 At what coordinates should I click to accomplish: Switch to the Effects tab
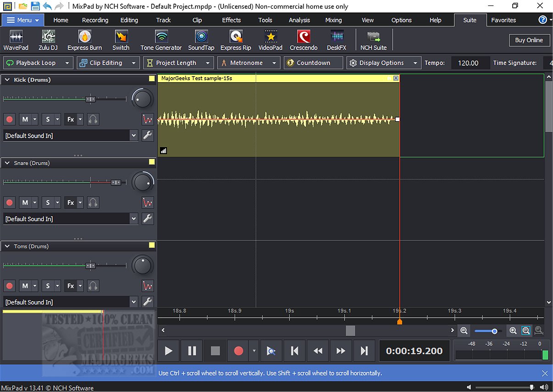231,20
